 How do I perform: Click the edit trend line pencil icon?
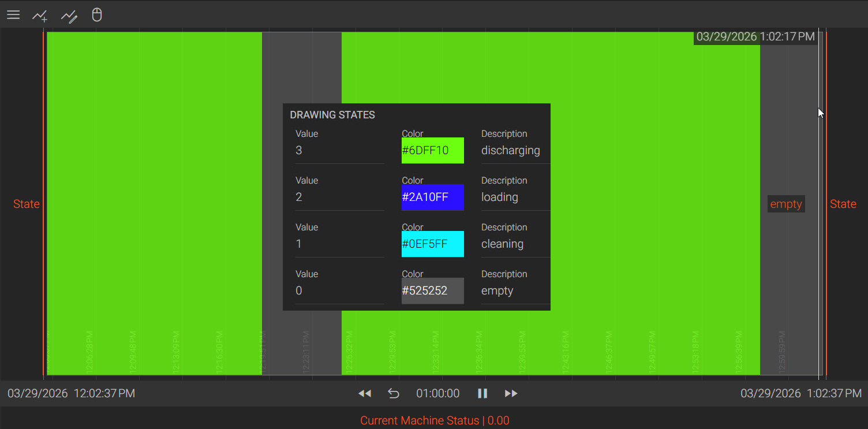click(69, 16)
